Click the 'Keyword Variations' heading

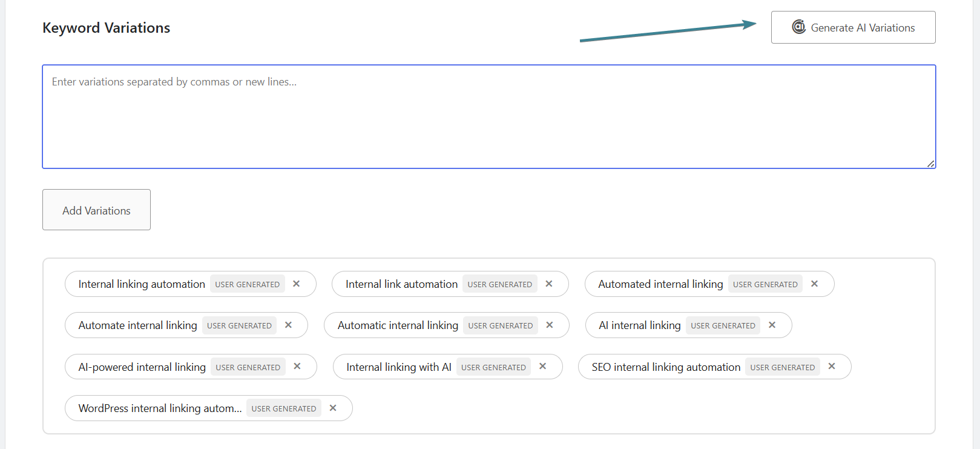pyautogui.click(x=106, y=28)
